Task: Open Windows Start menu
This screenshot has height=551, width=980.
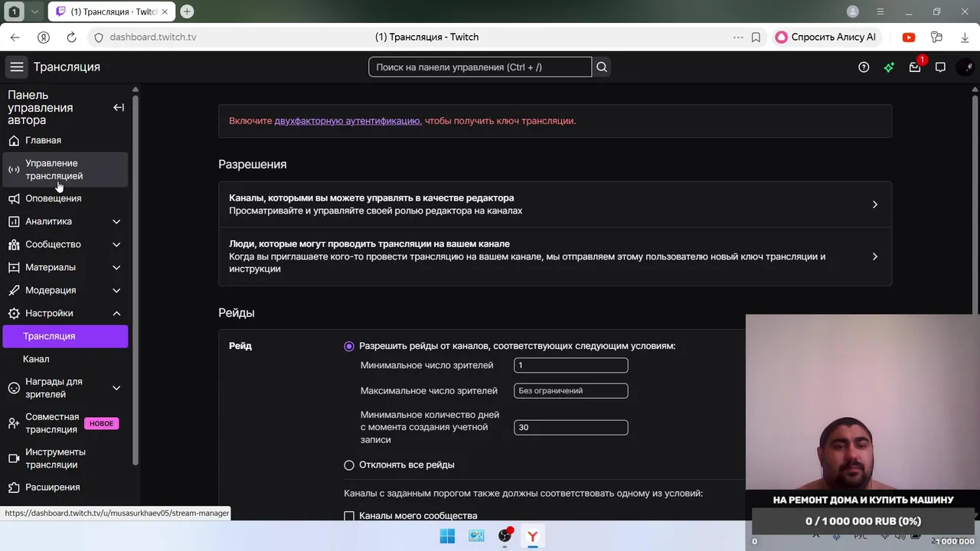Action: (x=447, y=536)
